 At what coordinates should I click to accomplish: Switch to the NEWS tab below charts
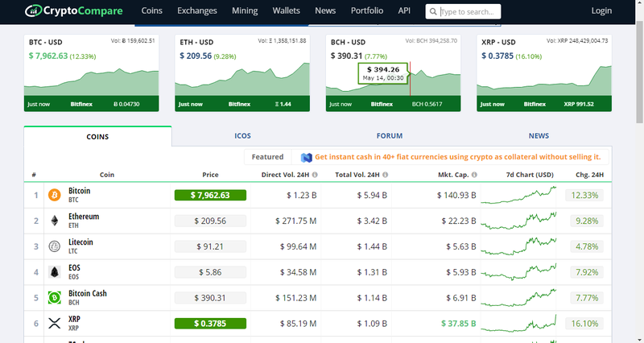point(539,135)
